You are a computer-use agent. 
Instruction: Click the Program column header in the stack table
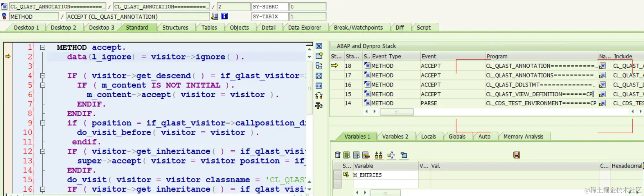pos(541,56)
